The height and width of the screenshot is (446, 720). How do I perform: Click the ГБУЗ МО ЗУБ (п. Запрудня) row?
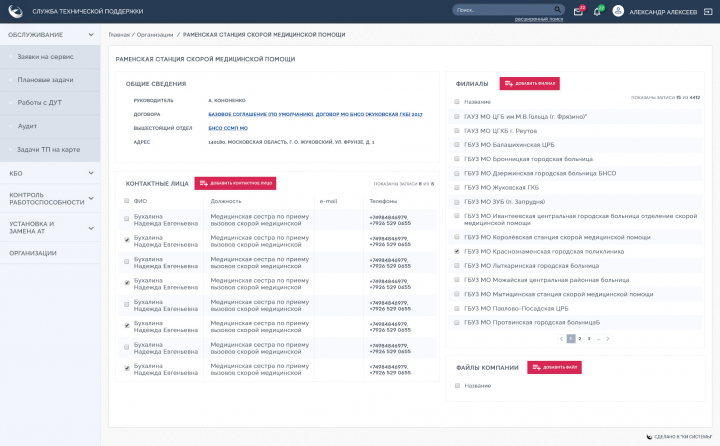point(576,202)
